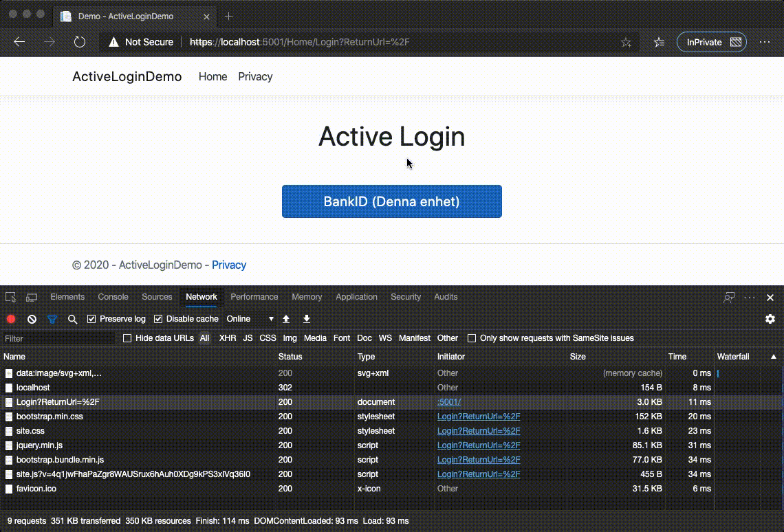The height and width of the screenshot is (532, 784).
Task: Select the localhost 302 request row
Action: tap(358, 388)
